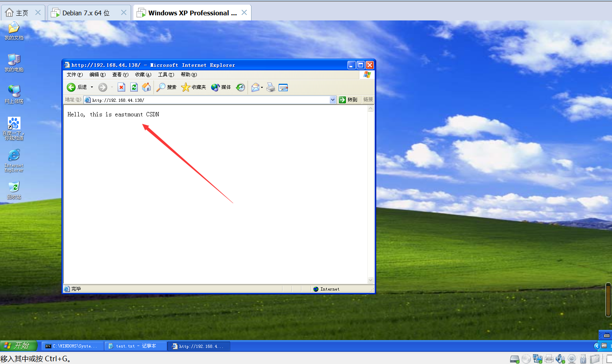
Task: Click the 开始 Start button
Action: 18,346
